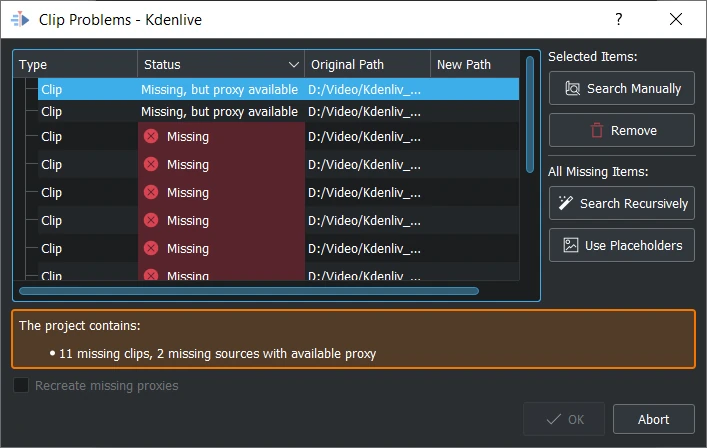Click the Search Recursively button
This screenshot has width=707, height=448.
pos(621,203)
